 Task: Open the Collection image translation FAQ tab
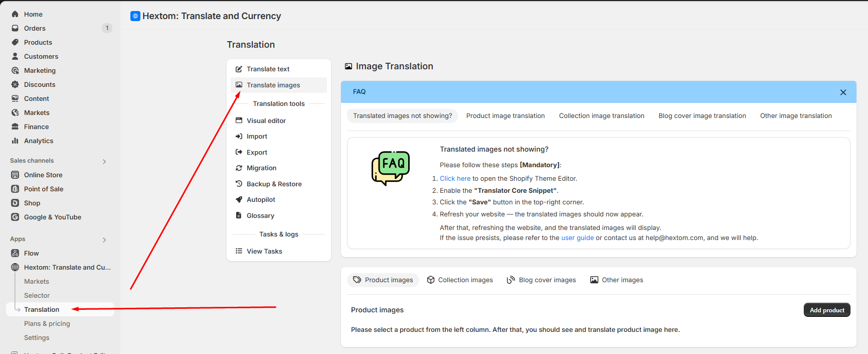[602, 115]
